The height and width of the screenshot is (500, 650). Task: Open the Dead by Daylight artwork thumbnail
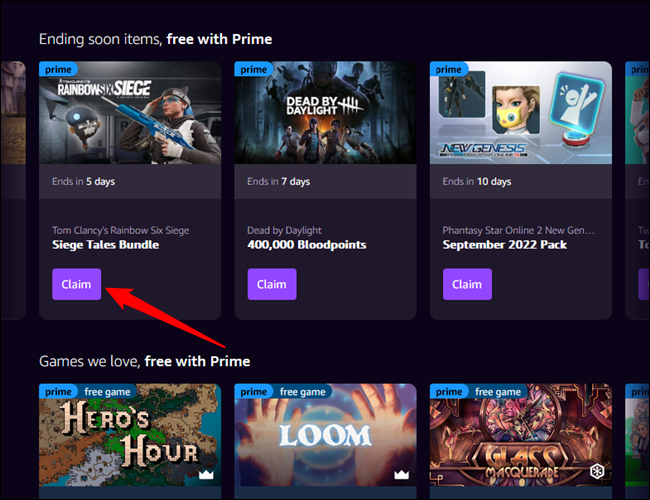pos(325,113)
